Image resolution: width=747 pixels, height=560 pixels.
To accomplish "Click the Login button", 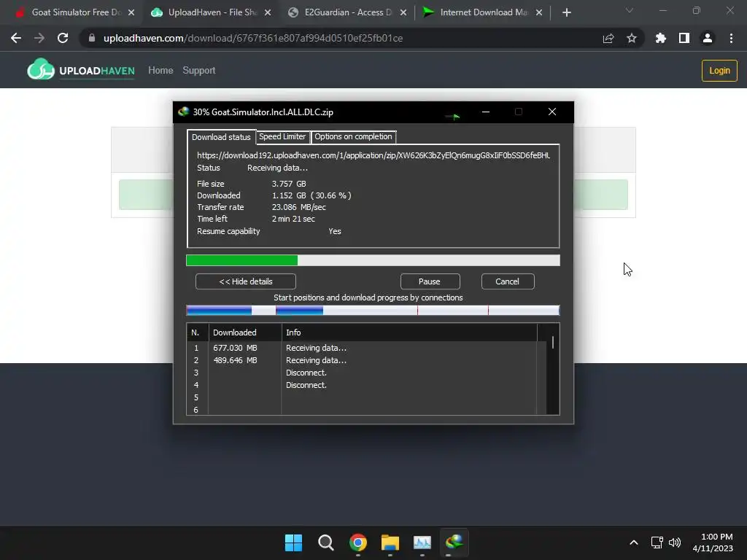I will (719, 71).
